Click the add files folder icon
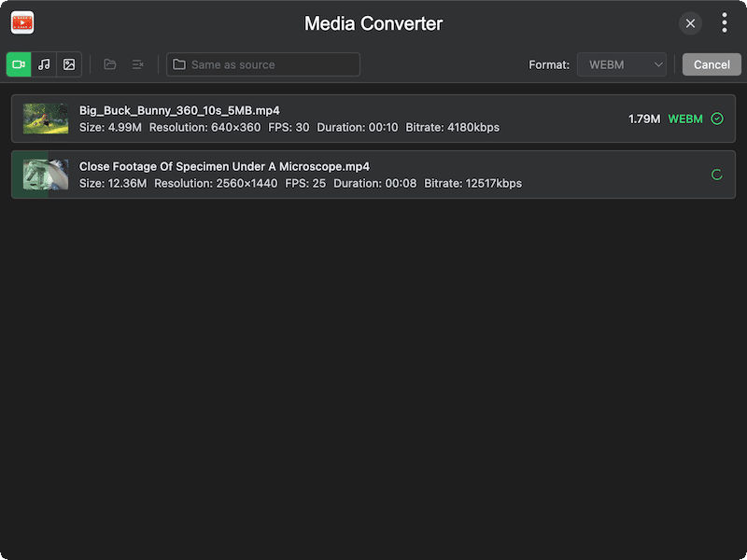This screenshot has height=560, width=747. 110,64
